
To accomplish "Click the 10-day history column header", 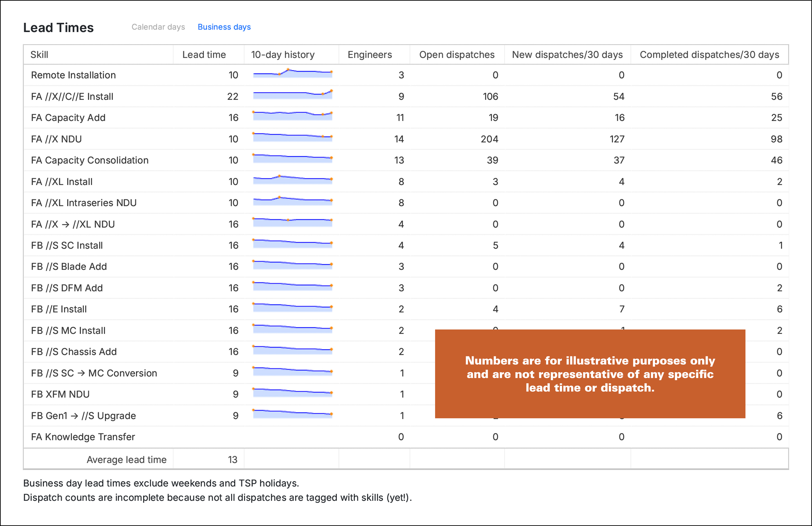I will (x=282, y=55).
